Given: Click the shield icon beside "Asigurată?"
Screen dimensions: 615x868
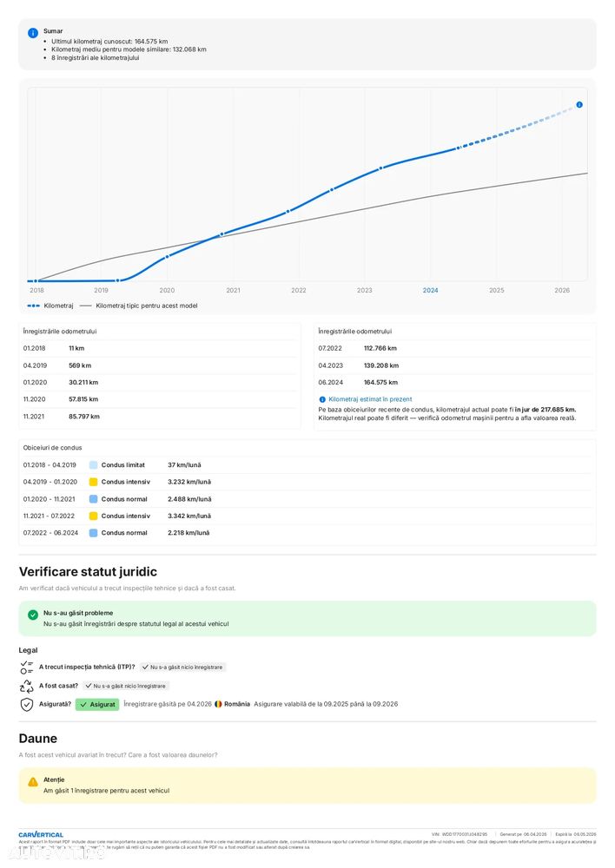Looking at the screenshot, I should [26, 704].
